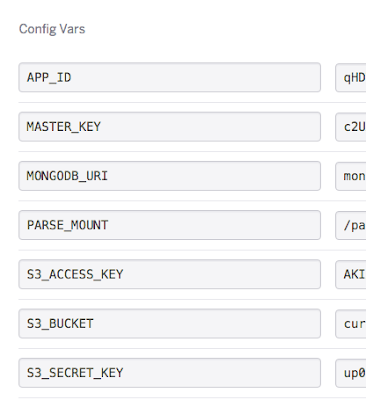Viewport: 366px width, 400px height.
Task: Click the S3_BUCKET key field
Action: [x=170, y=324]
